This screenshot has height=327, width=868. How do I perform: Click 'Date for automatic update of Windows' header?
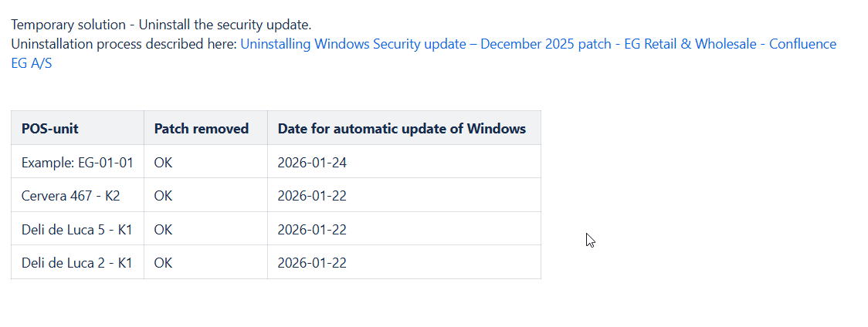(402, 129)
